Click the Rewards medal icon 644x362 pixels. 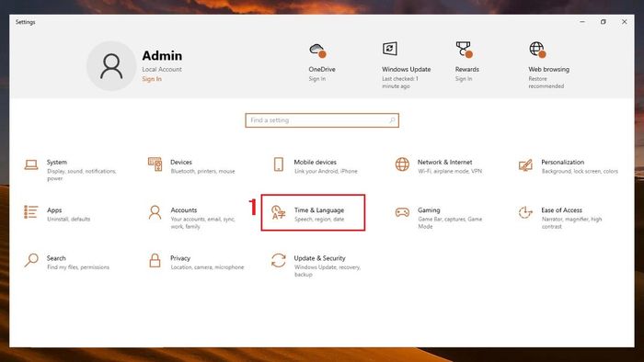(x=464, y=50)
